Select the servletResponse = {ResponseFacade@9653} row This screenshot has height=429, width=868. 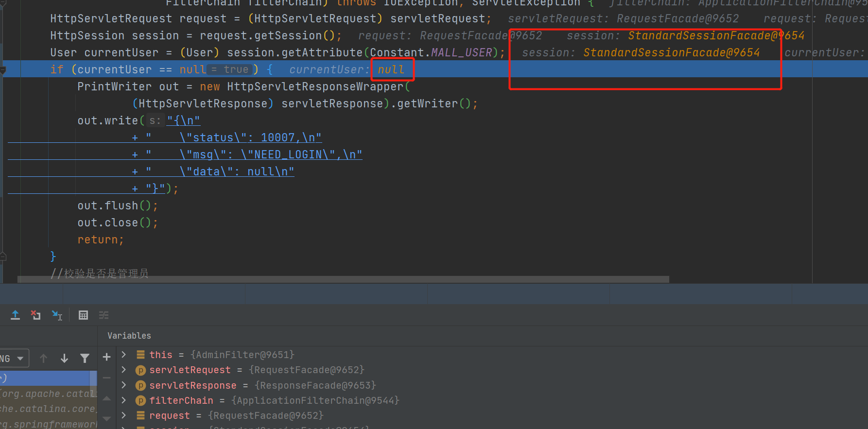click(x=492, y=385)
